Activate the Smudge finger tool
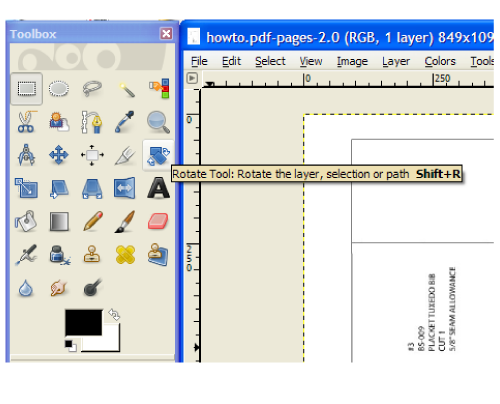Viewport: 500px width, 404px height. pos(59,288)
